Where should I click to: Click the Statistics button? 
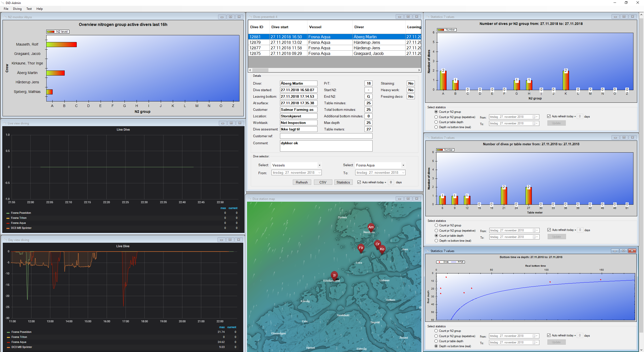(343, 182)
